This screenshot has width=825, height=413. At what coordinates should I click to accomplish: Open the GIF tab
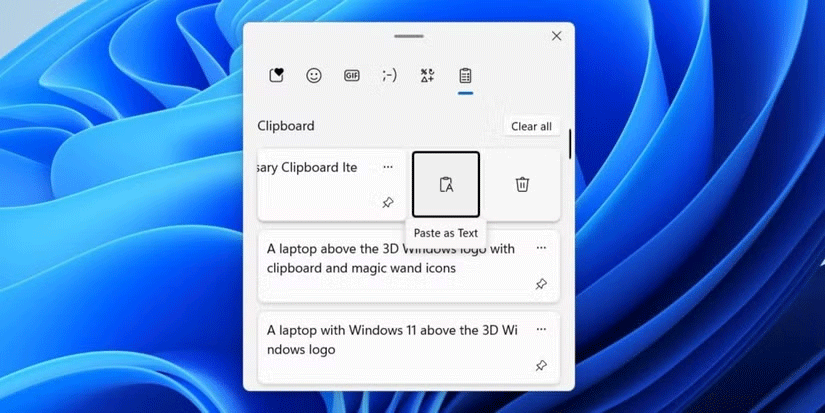[351, 76]
